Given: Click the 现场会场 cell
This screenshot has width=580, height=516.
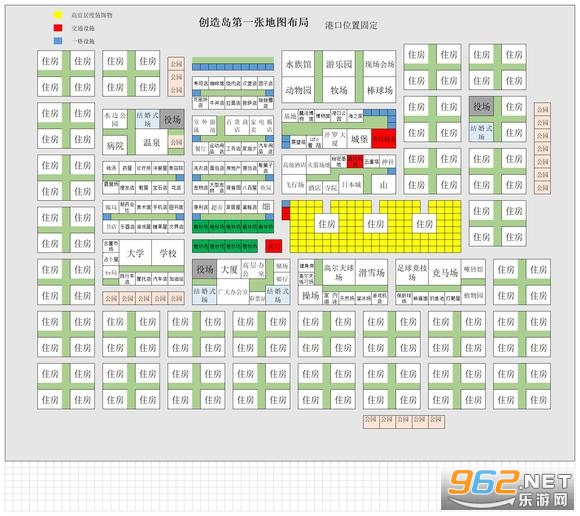Looking at the screenshot, I should point(380,64).
